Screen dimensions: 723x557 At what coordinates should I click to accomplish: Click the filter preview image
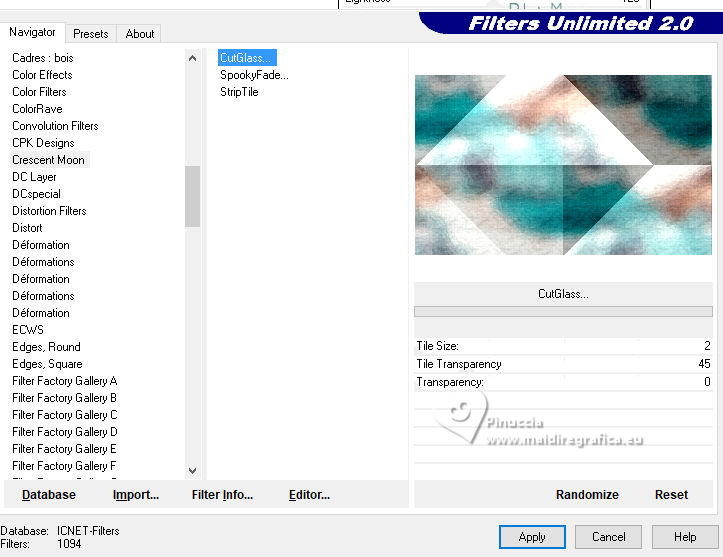click(563, 165)
